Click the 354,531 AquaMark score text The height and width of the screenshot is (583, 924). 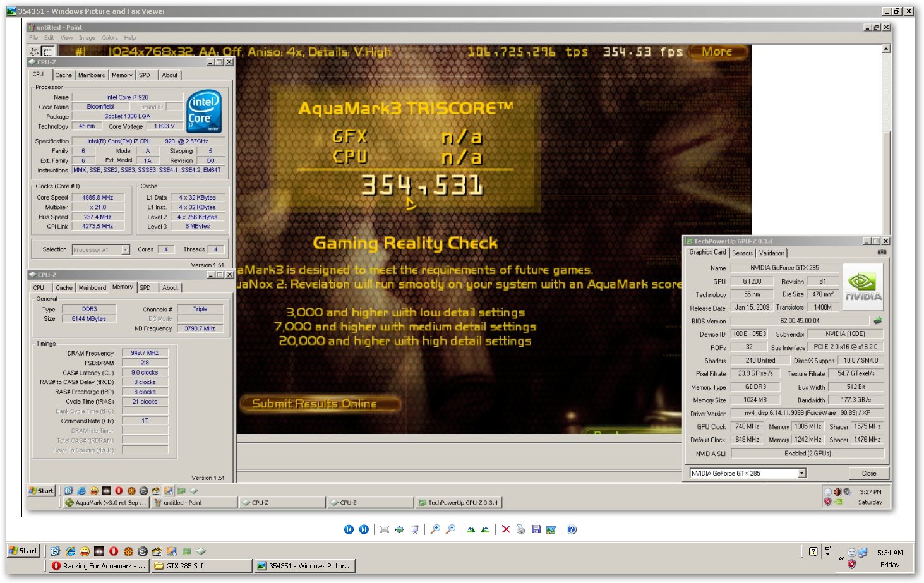[422, 186]
